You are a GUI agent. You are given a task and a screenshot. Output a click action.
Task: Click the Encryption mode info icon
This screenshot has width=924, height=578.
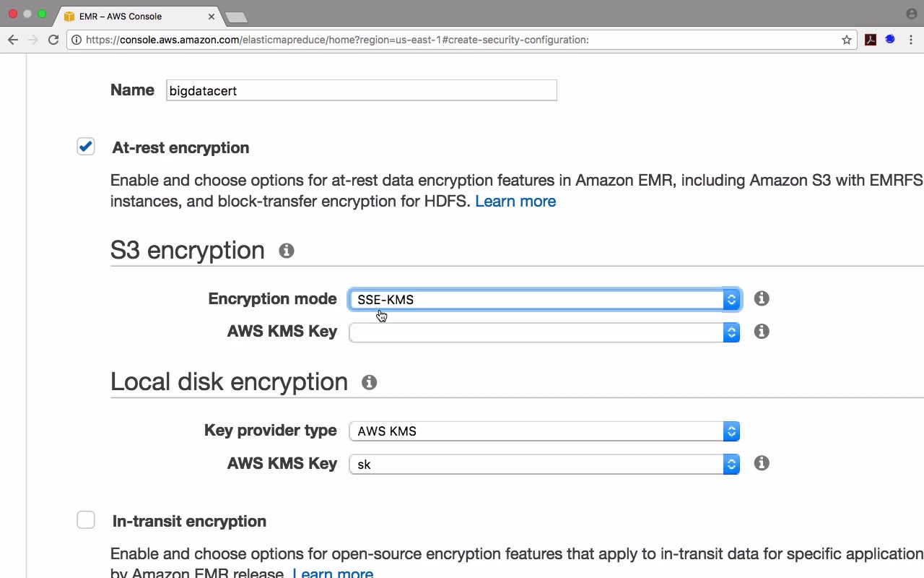pyautogui.click(x=762, y=298)
